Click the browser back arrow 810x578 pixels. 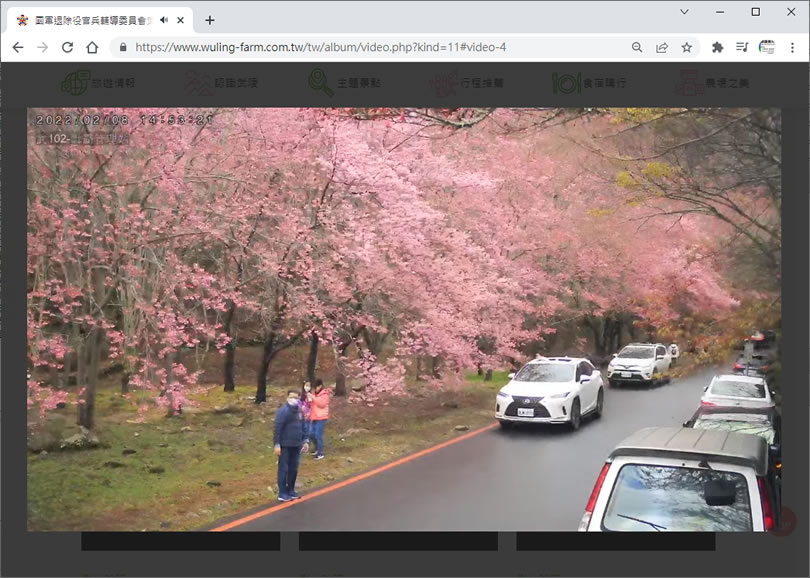click(17, 47)
